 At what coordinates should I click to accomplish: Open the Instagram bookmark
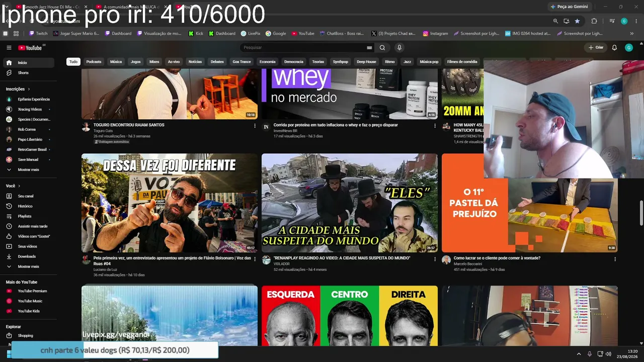[435, 34]
